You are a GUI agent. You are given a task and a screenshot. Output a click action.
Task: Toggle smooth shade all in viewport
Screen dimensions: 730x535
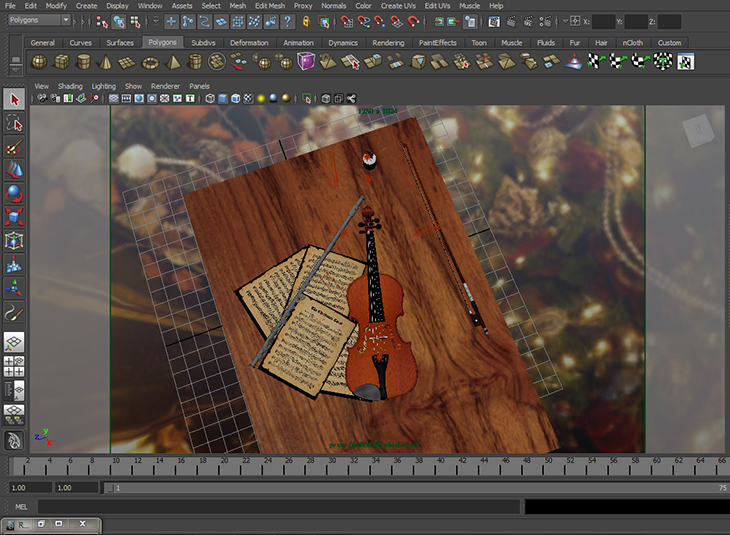coord(223,98)
